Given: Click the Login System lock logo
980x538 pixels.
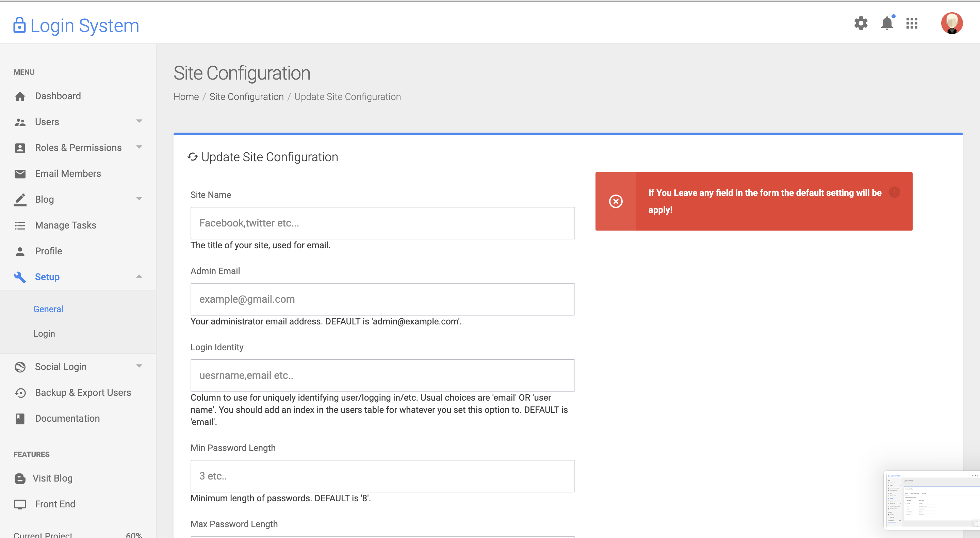Looking at the screenshot, I should click(x=19, y=26).
